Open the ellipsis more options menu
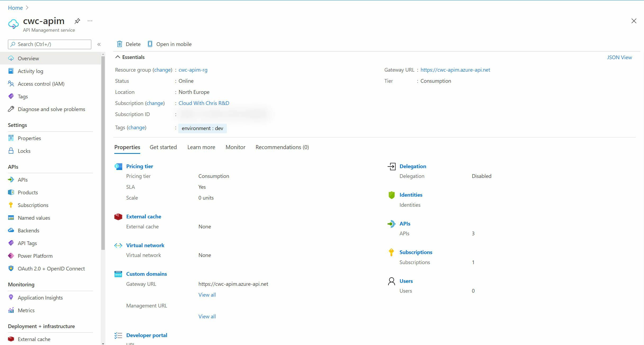 (90, 21)
